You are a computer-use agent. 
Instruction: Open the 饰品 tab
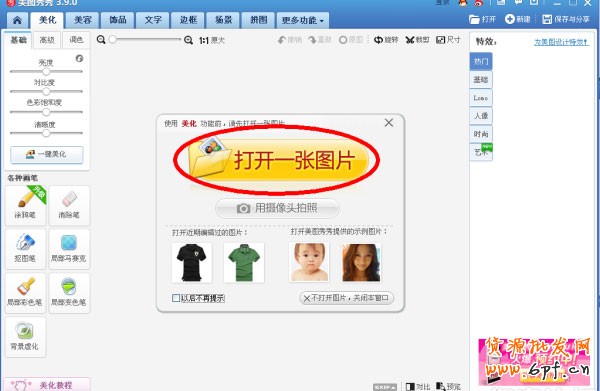coord(118,20)
